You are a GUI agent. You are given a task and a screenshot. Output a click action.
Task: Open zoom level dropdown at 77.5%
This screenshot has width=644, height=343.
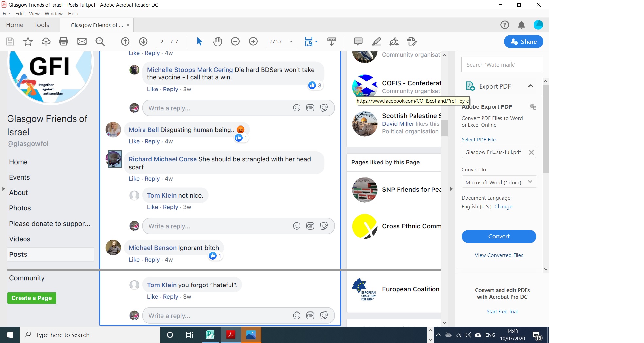[291, 42]
